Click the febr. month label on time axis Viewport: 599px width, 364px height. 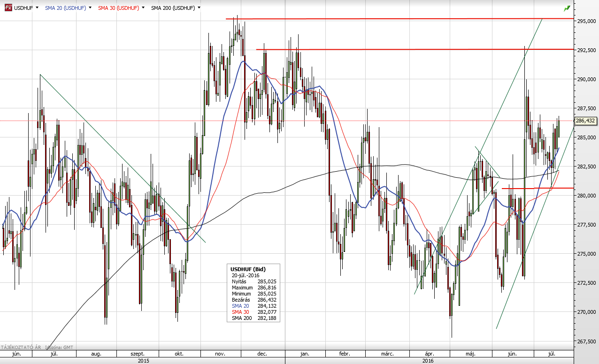click(344, 354)
